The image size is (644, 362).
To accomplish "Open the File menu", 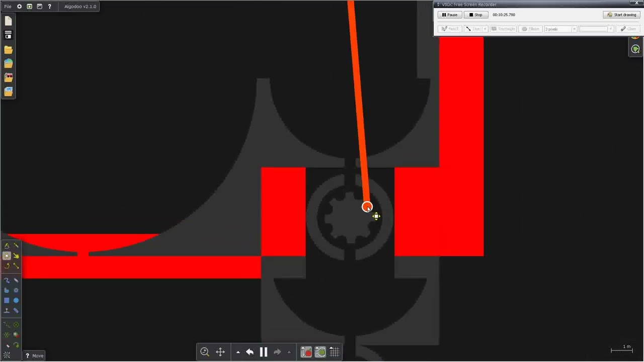I will pos(8,7).
